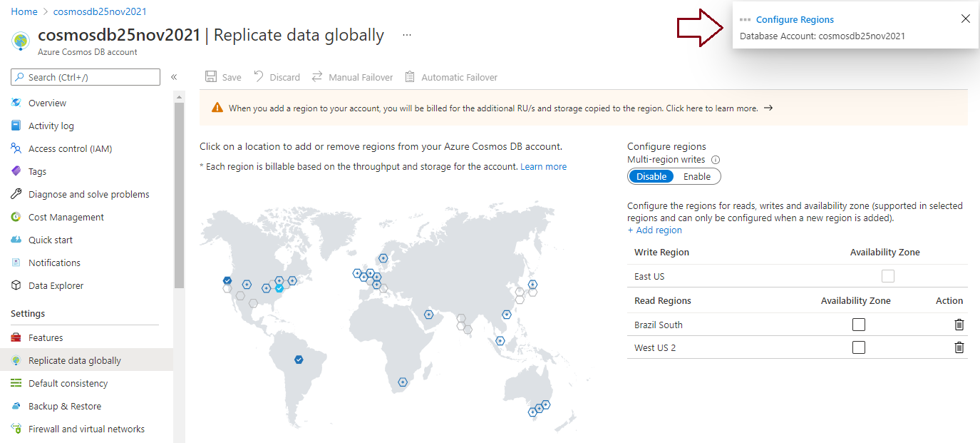This screenshot has width=980, height=443.
Task: Select the Brazil South marker on map
Action: point(299,360)
